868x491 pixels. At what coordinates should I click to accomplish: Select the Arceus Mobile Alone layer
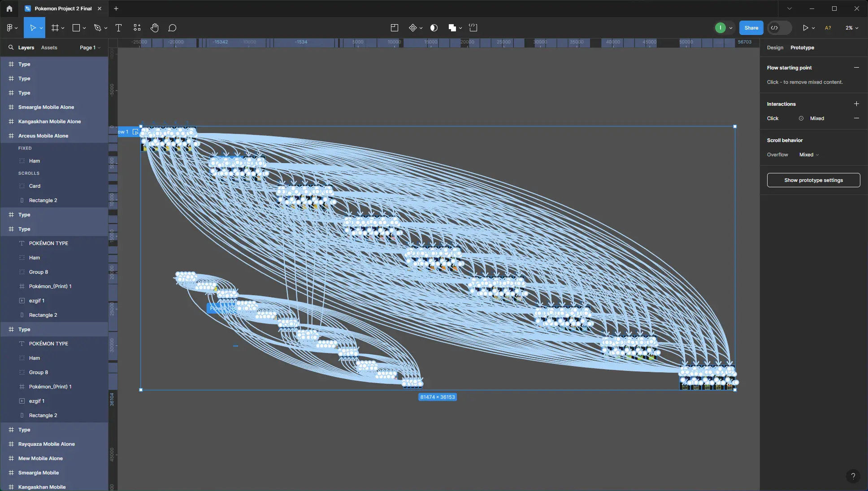pos(43,136)
